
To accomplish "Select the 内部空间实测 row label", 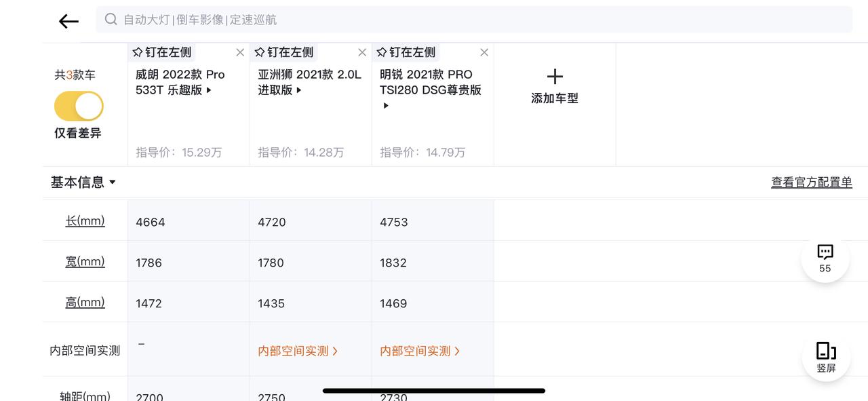I will [85, 351].
